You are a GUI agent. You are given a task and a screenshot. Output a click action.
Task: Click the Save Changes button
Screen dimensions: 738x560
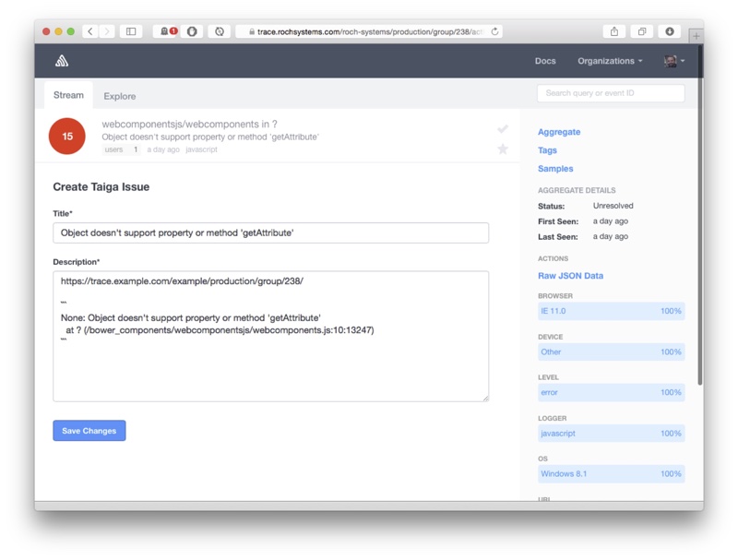89,431
